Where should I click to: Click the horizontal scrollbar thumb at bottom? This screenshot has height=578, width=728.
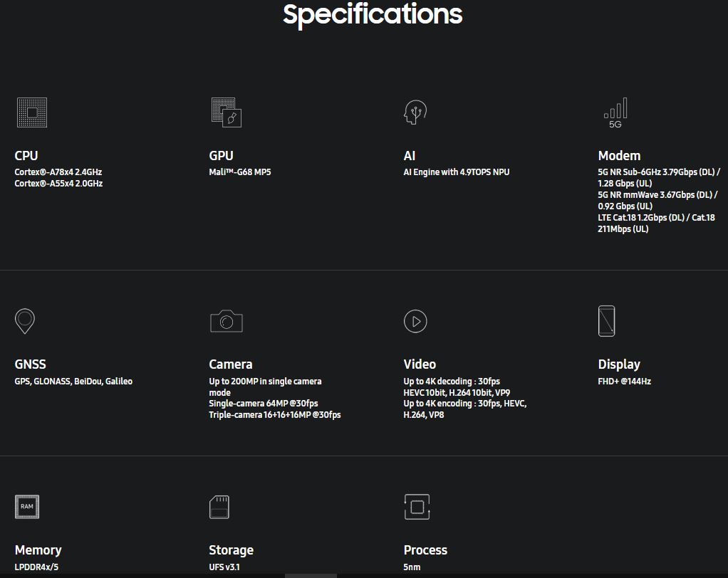[311, 575]
